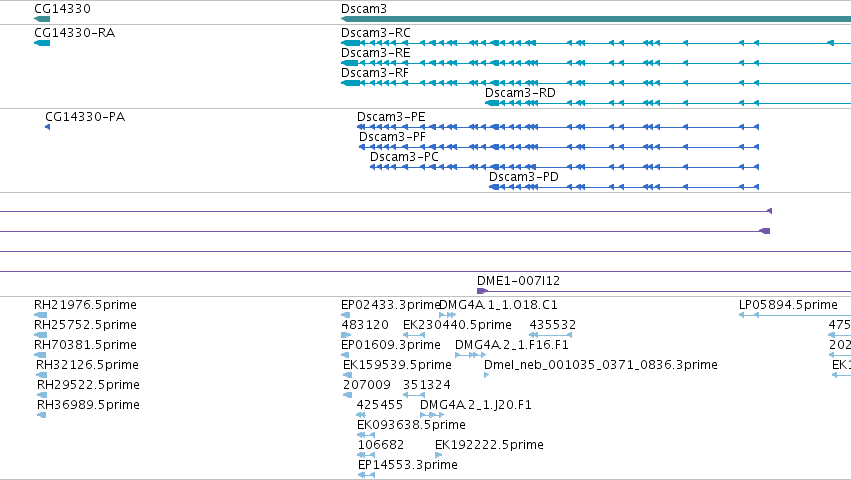
Task: Click EP02433.3prime EST label
Action: [x=390, y=305]
